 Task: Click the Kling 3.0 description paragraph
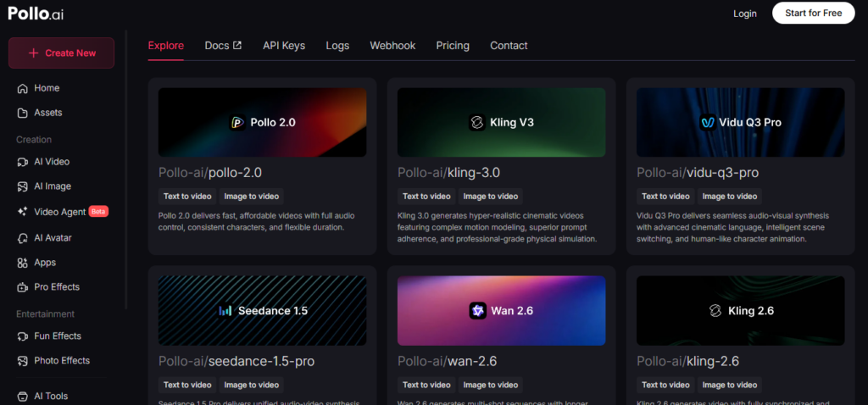click(x=497, y=227)
